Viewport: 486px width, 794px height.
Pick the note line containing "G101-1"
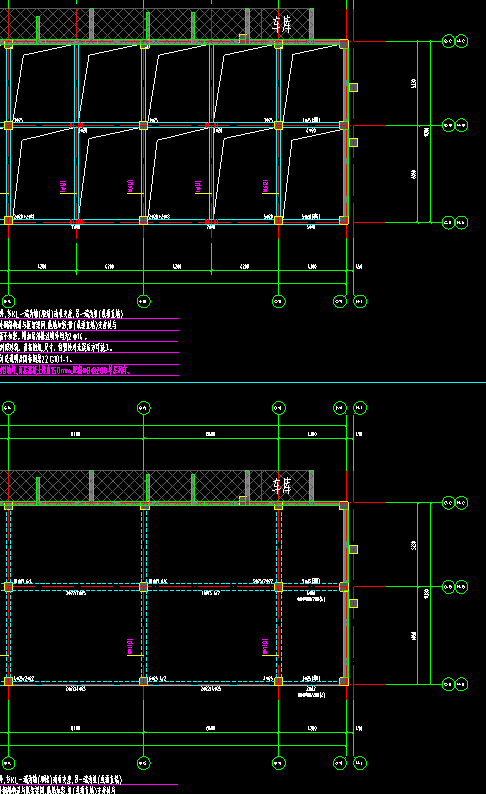(x=36, y=359)
